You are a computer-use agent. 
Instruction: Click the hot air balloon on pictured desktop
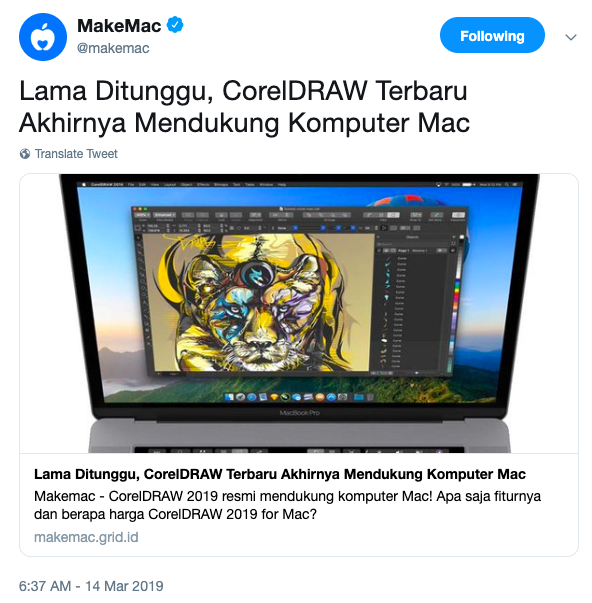pyautogui.click(x=408, y=205)
